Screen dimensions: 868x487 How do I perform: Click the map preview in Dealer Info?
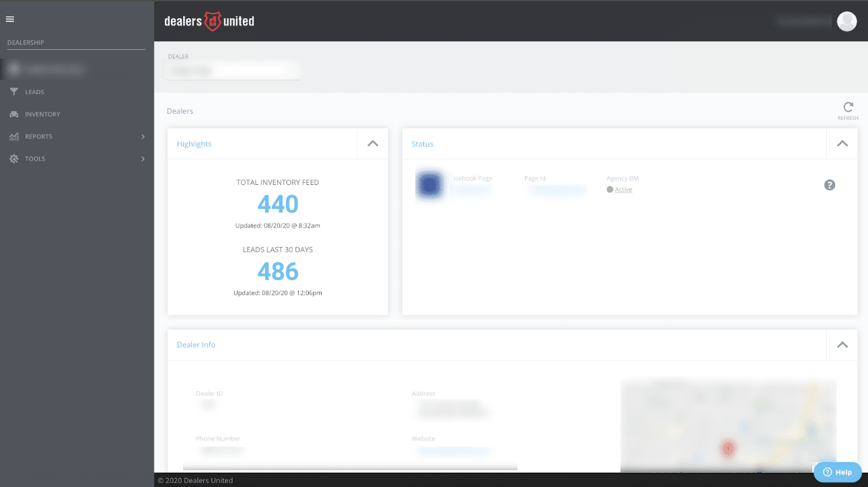pos(728,426)
